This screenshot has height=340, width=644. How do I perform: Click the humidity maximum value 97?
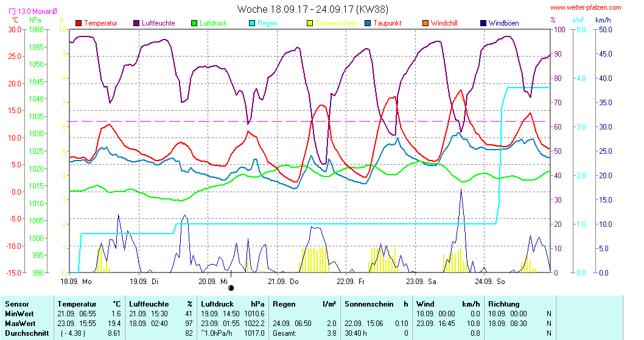(x=189, y=324)
